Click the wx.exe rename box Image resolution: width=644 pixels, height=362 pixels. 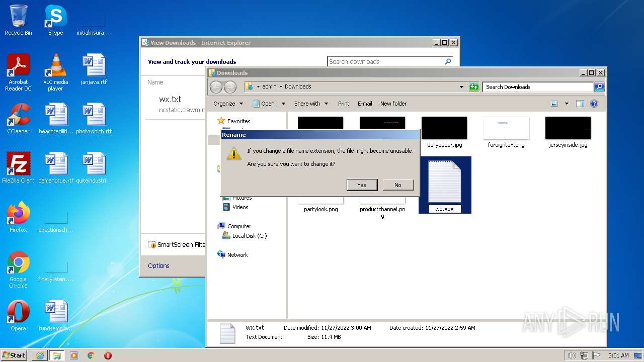(x=445, y=209)
